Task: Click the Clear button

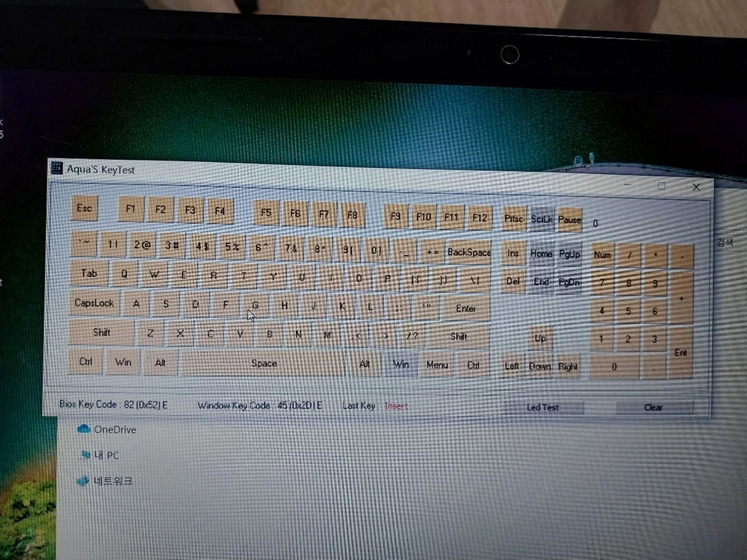Action: pyautogui.click(x=654, y=408)
